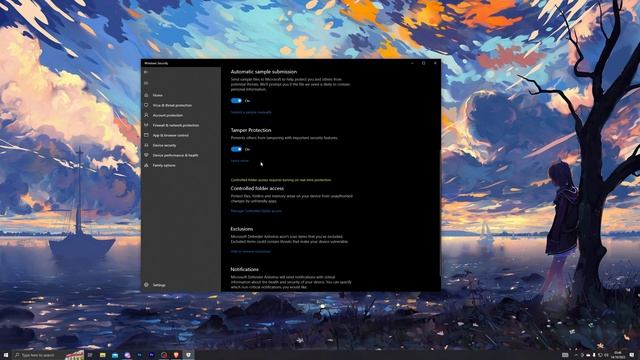Viewport: 640px width, 360px height.
Task: Go back using the arrow in Windows Security
Action: pyautogui.click(x=146, y=72)
